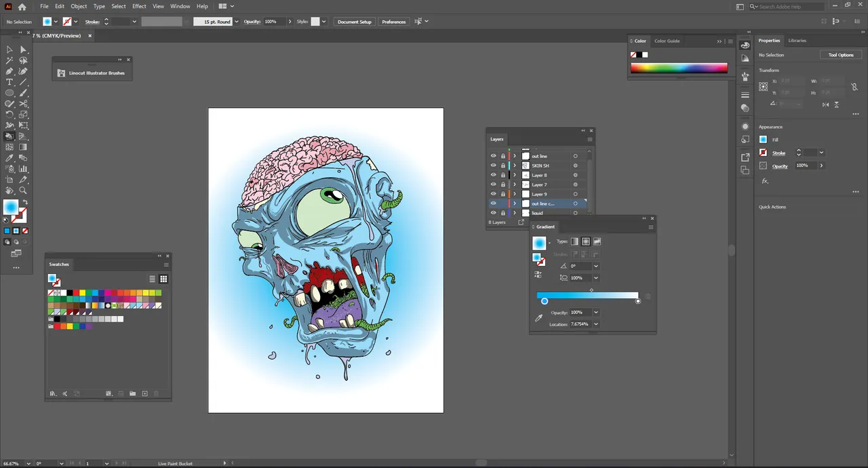
Task: Select the Column Graph tool
Action: (x=23, y=169)
